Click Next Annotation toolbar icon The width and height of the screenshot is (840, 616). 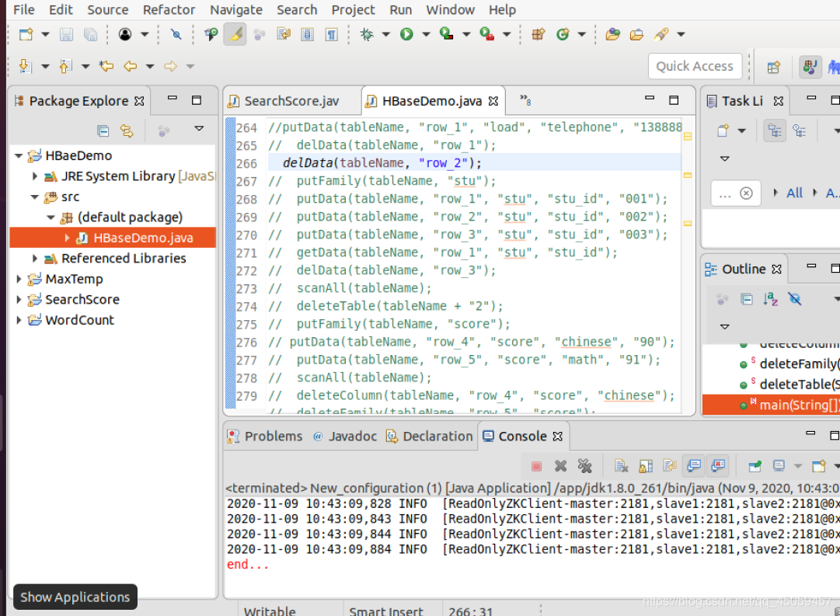click(25, 66)
